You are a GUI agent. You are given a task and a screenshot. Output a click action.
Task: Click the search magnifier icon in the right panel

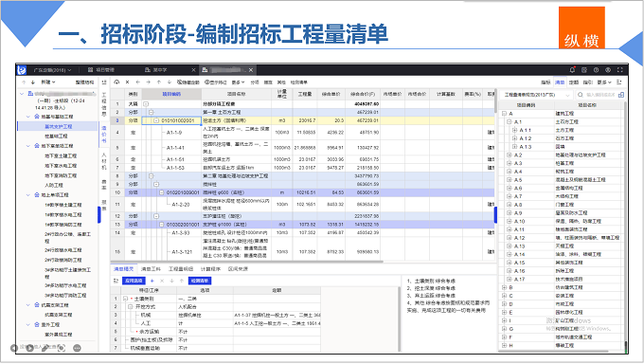pos(581,95)
